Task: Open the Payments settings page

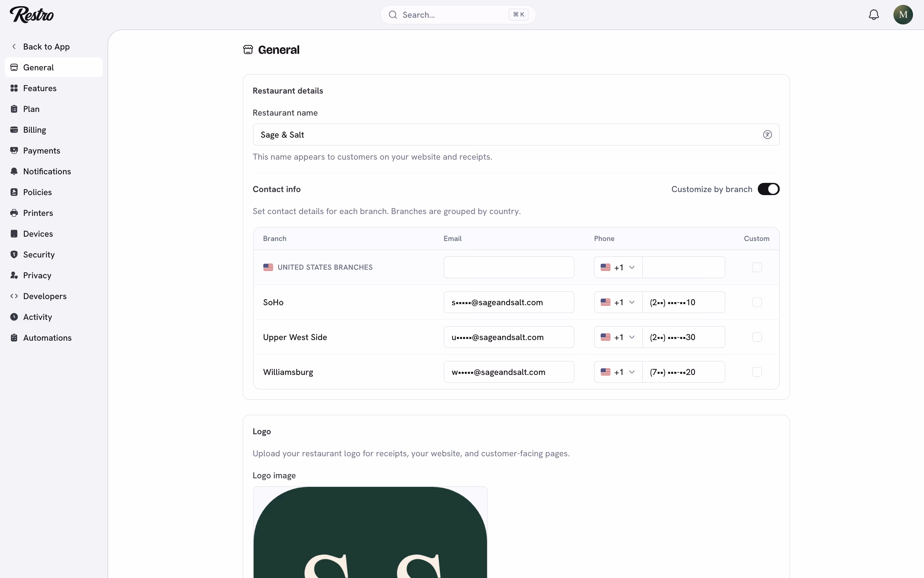Action: (x=54, y=150)
